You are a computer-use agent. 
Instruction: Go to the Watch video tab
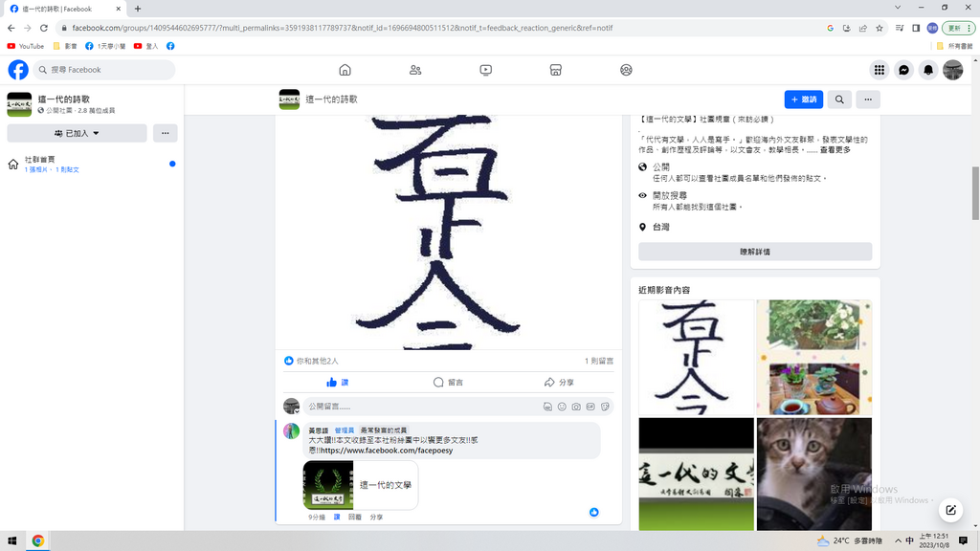click(486, 70)
